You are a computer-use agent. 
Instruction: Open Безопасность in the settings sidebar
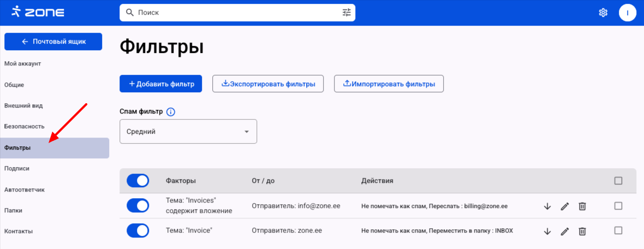coord(24,126)
